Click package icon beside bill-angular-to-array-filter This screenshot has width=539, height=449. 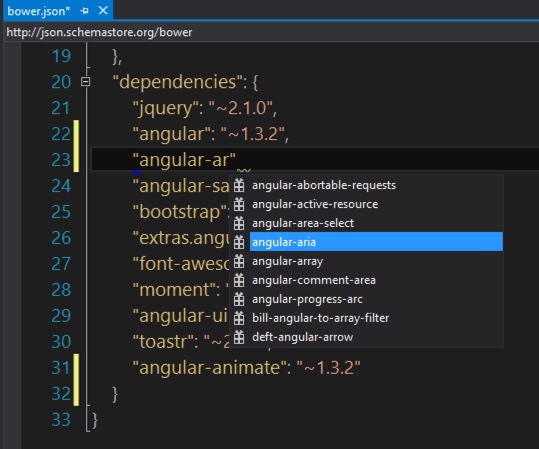click(239, 318)
